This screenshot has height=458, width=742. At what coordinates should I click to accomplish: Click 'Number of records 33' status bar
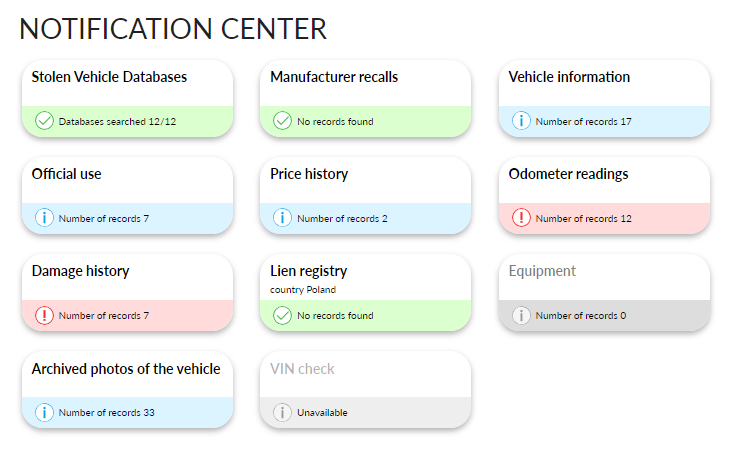(x=127, y=413)
